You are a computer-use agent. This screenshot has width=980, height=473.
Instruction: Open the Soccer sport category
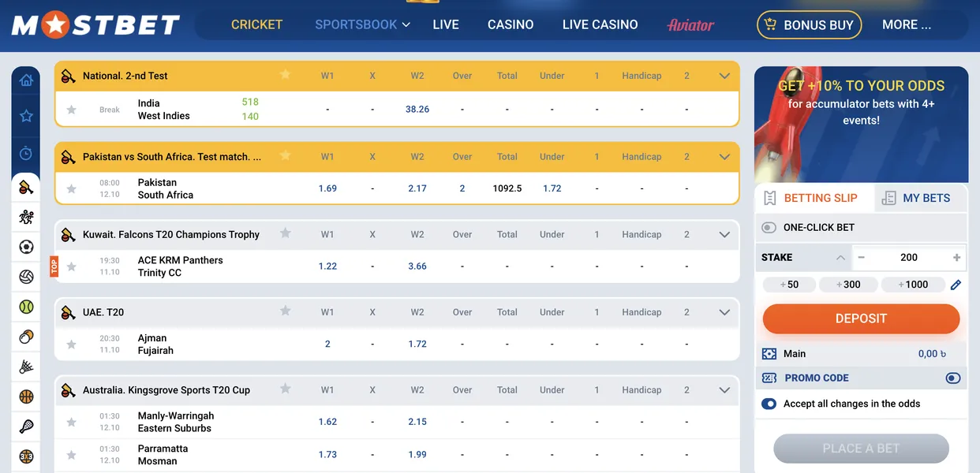pyautogui.click(x=26, y=246)
